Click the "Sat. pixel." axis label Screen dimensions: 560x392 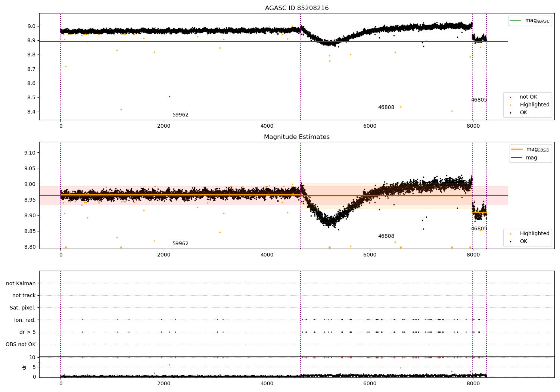[23, 308]
